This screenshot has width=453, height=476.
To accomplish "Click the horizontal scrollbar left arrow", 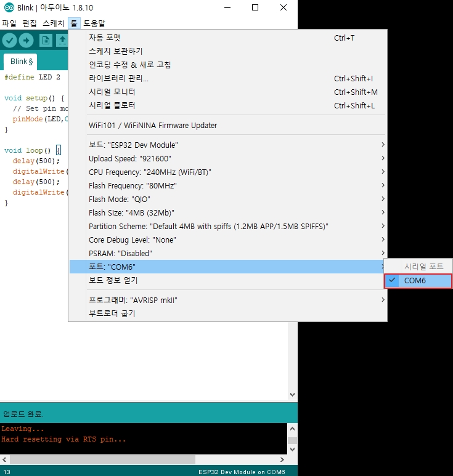I will click(4, 459).
